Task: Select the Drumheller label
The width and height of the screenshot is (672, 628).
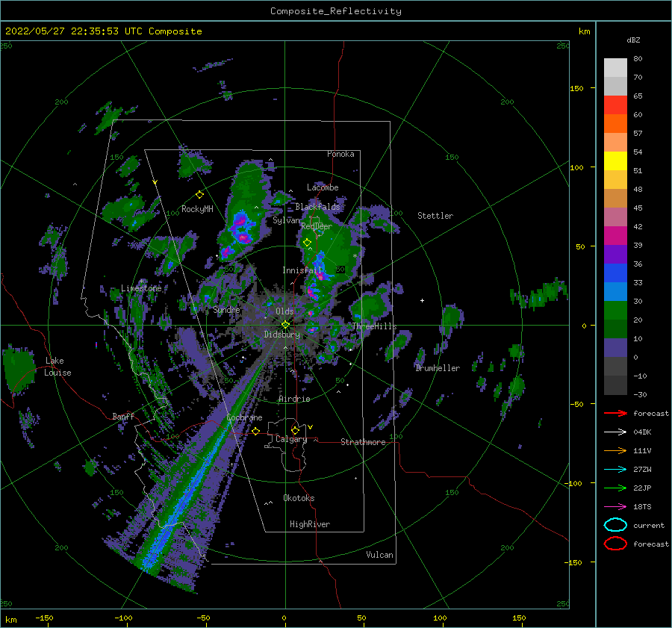Action: (x=438, y=368)
